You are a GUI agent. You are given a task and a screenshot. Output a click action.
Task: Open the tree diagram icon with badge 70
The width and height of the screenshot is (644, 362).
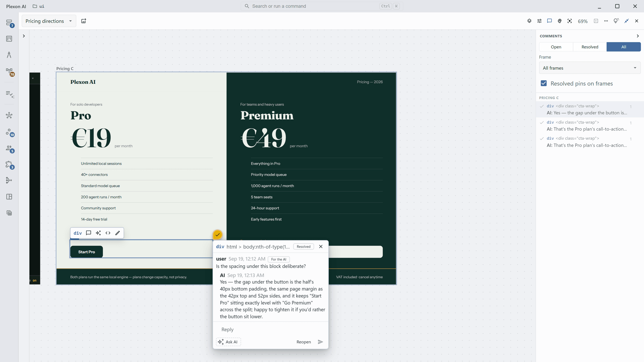tap(9, 71)
